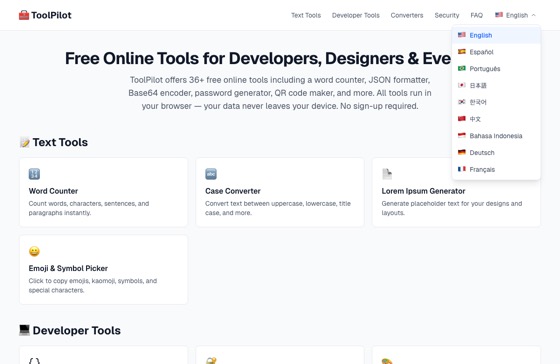Click the Case Converter abc icon
The width and height of the screenshot is (560, 364).
(x=211, y=174)
